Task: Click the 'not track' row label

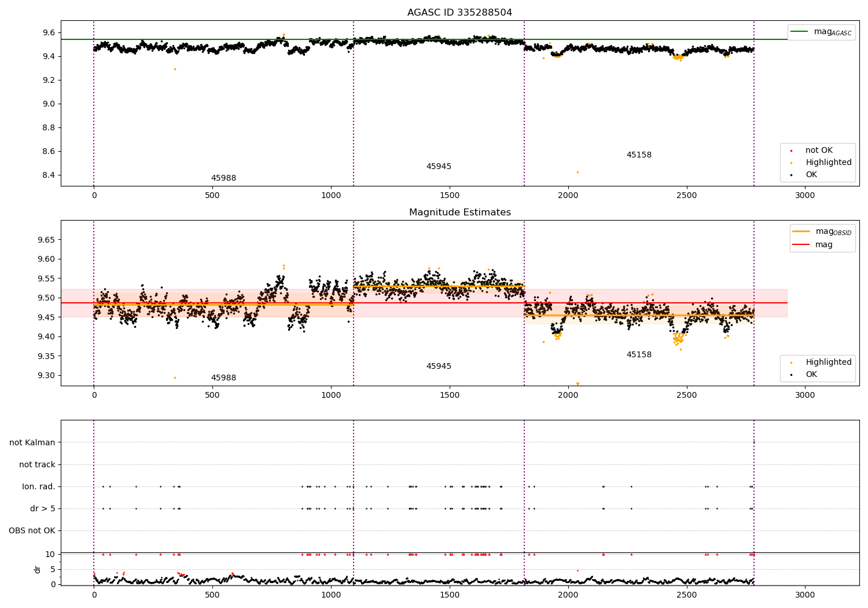Action: point(37,465)
